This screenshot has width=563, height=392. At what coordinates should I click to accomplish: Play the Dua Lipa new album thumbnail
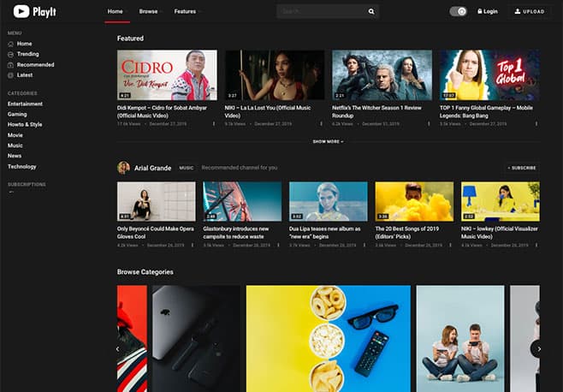[329, 201]
